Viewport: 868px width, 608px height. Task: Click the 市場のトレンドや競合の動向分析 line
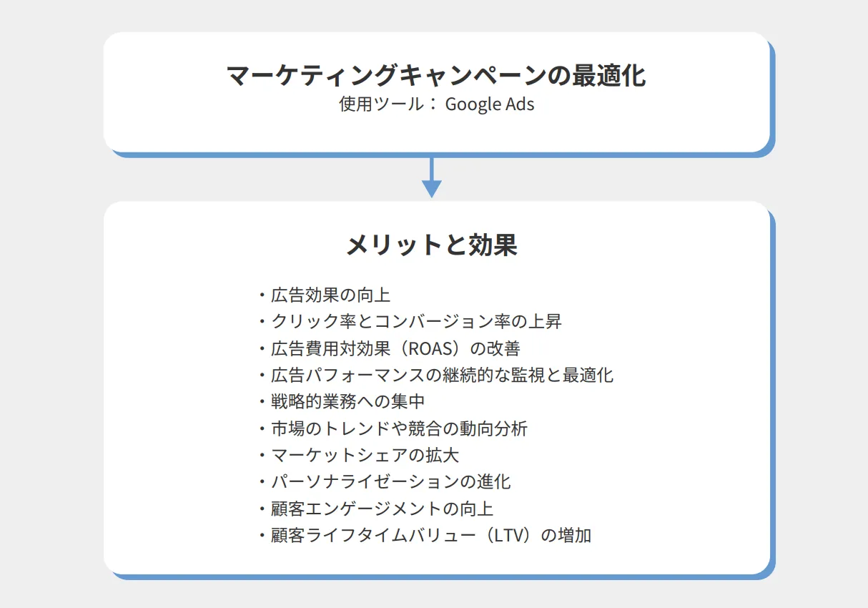click(x=393, y=428)
